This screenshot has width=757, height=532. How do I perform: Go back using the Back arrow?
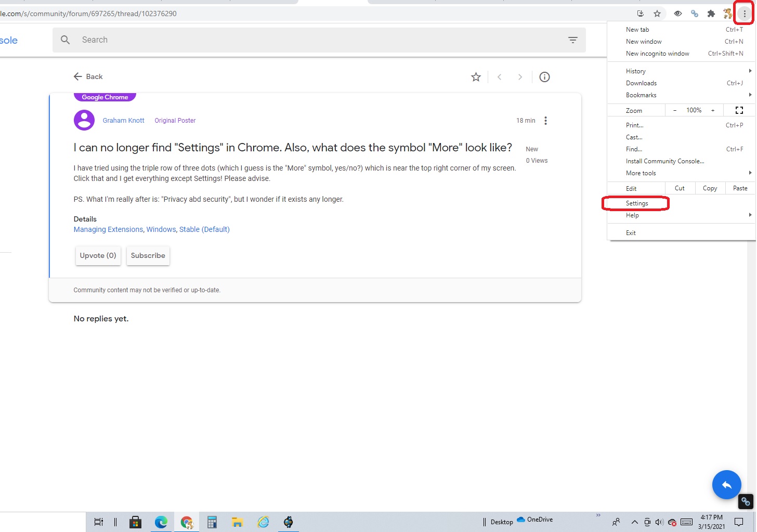click(88, 76)
